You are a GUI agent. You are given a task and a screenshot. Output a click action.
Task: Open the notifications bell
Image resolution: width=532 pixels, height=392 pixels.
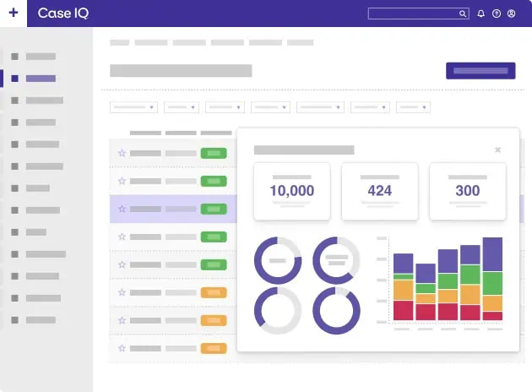[x=481, y=14]
